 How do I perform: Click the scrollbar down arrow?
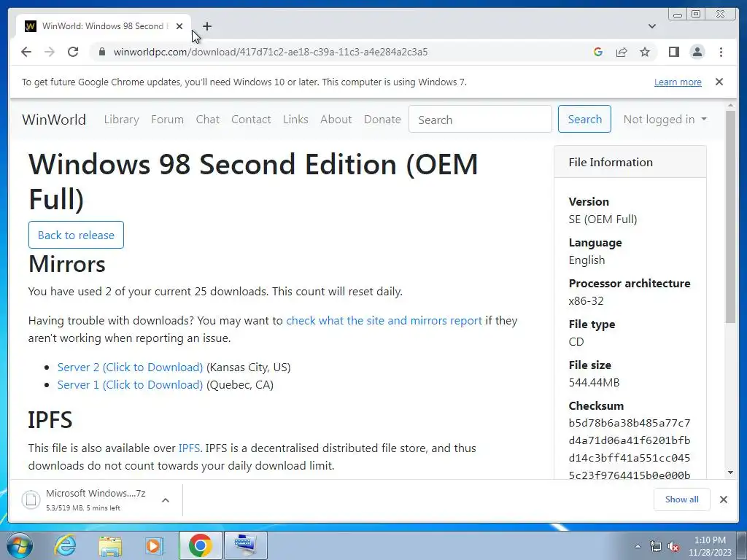[x=730, y=472]
